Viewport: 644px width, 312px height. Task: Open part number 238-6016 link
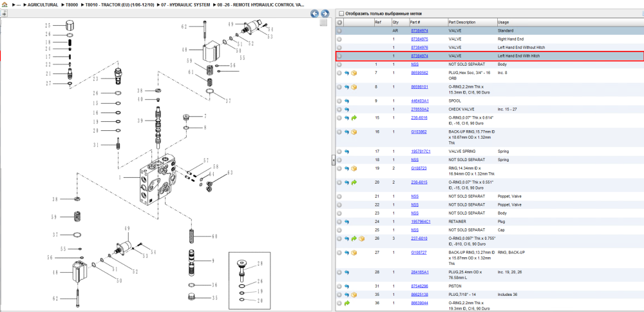(419, 118)
